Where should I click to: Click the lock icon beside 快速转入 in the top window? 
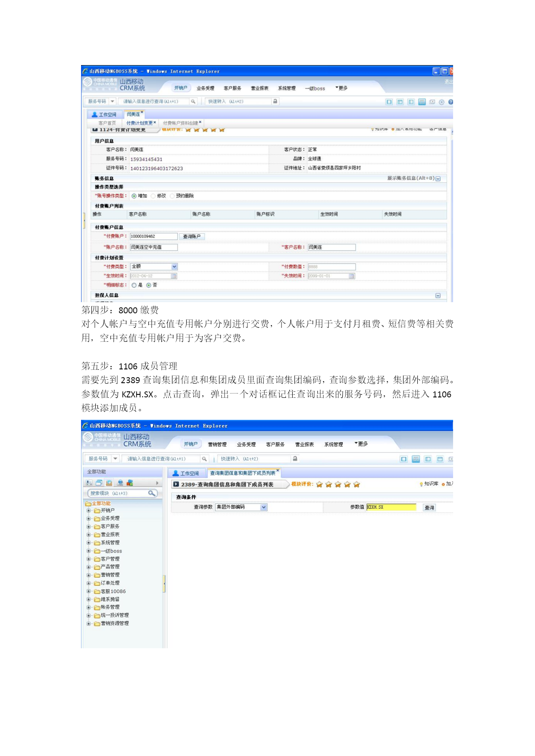pos(275,101)
